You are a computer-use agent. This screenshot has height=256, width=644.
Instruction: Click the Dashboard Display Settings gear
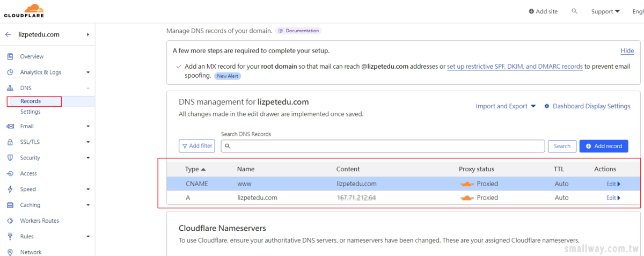[x=547, y=106]
